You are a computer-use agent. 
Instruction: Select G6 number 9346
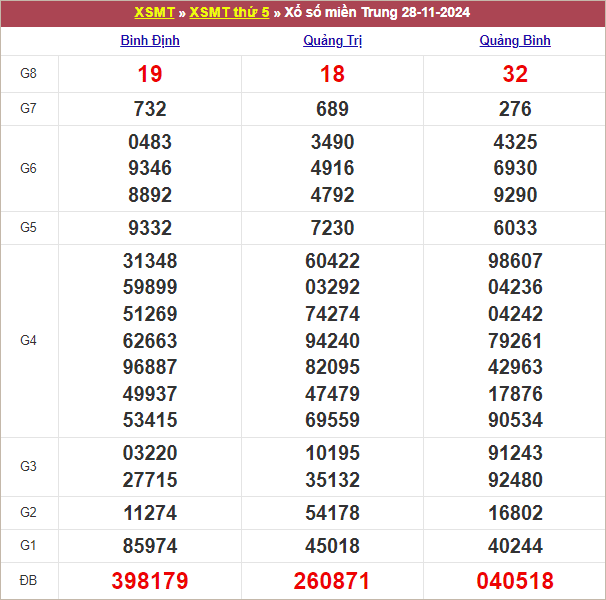(x=150, y=168)
